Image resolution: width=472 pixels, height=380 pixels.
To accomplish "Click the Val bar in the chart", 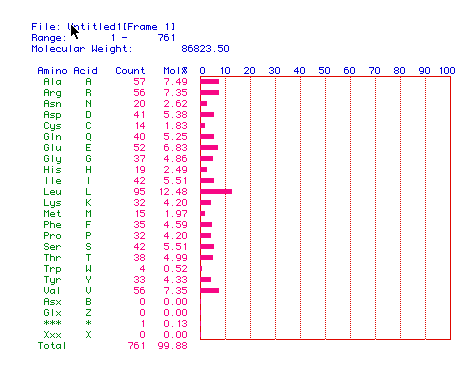I will click(210, 291).
